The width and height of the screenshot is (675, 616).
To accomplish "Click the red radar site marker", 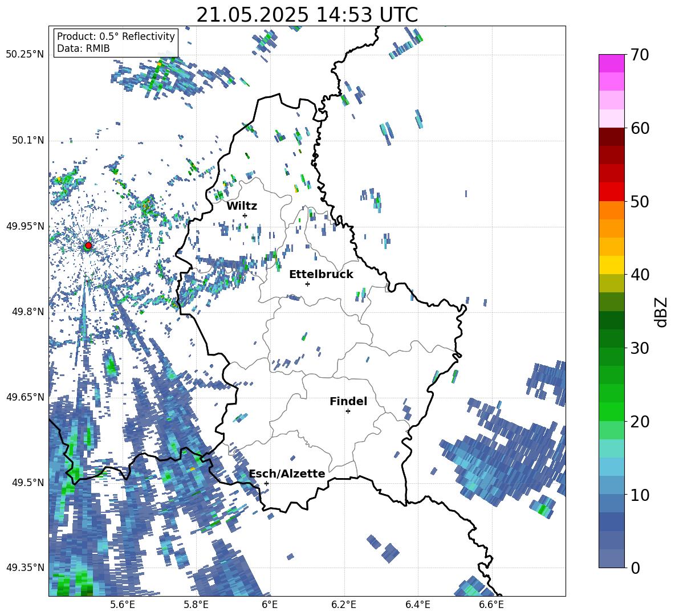I will point(88,245).
